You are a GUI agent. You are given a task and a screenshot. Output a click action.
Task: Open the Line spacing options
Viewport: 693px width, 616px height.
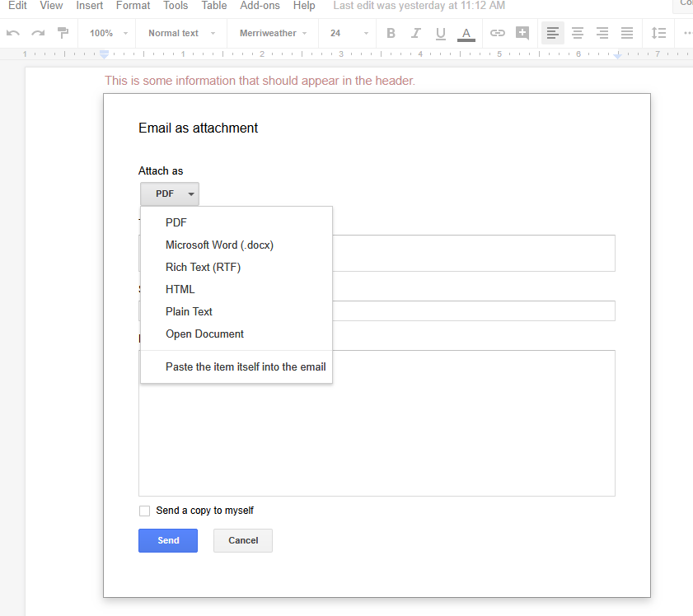(x=658, y=33)
